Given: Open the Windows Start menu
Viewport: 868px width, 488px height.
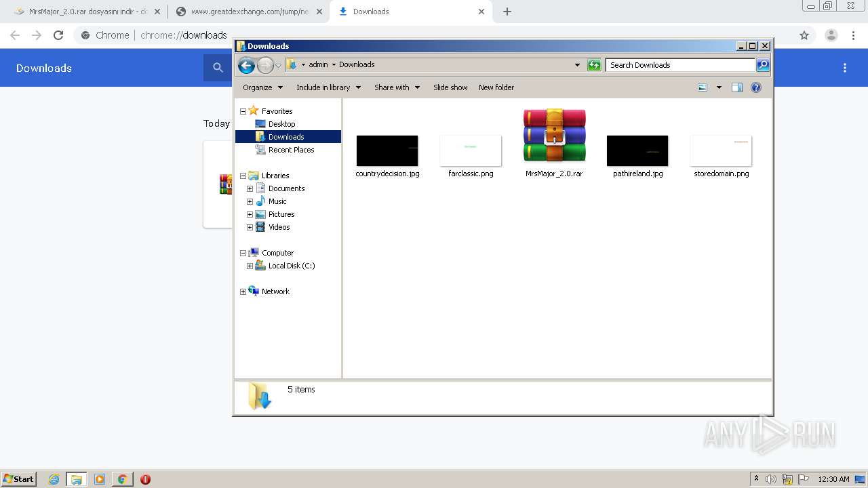Looking at the screenshot, I should (x=19, y=479).
